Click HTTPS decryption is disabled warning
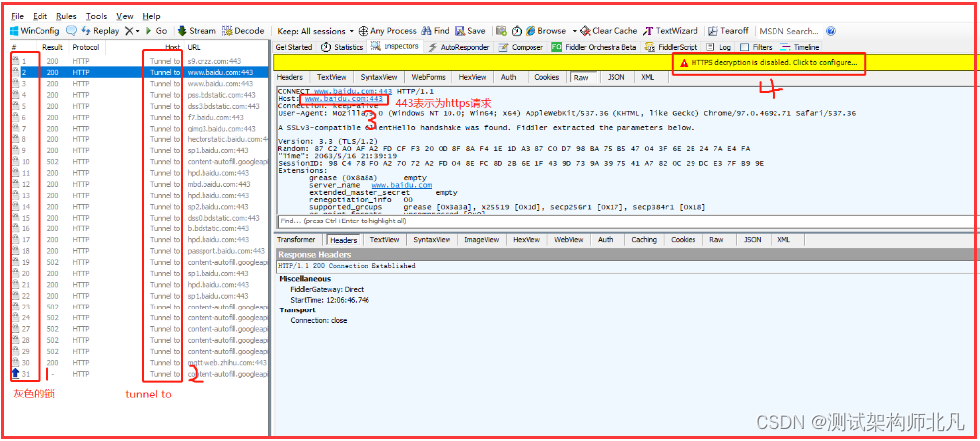 click(769, 63)
